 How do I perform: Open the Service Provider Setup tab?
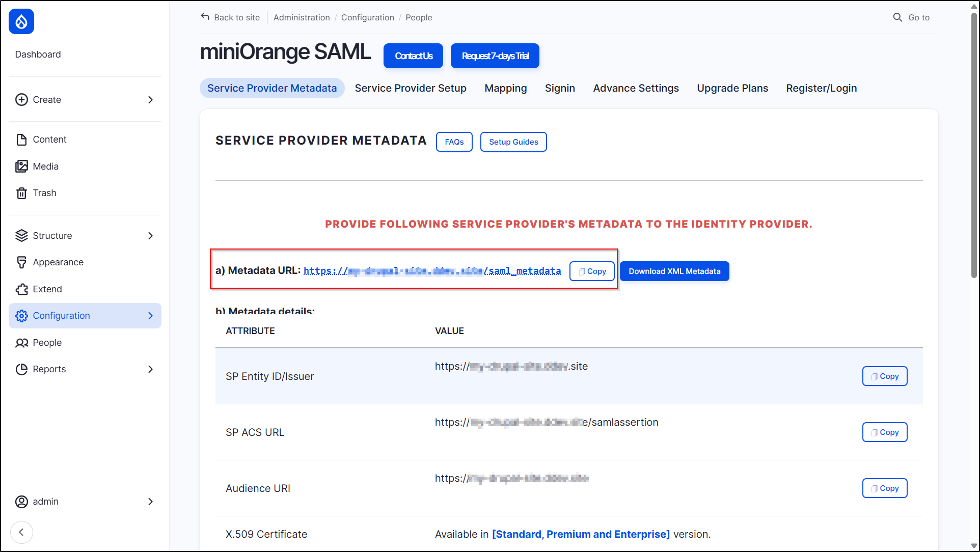point(411,88)
